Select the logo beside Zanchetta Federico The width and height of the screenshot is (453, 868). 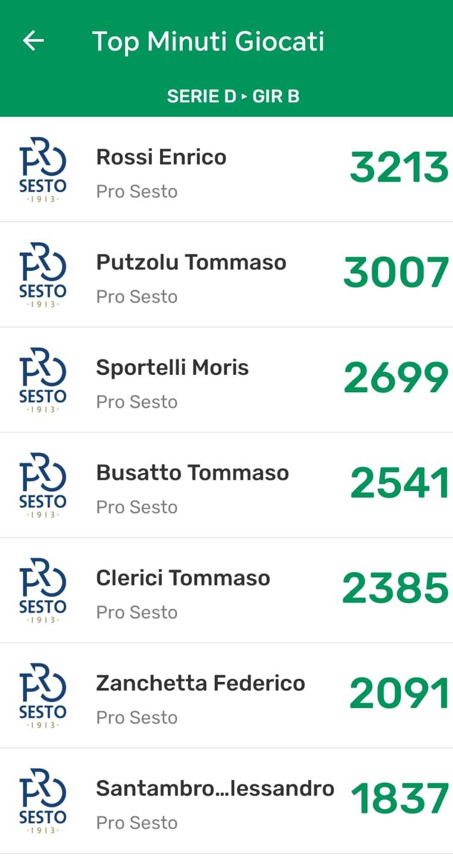43,696
